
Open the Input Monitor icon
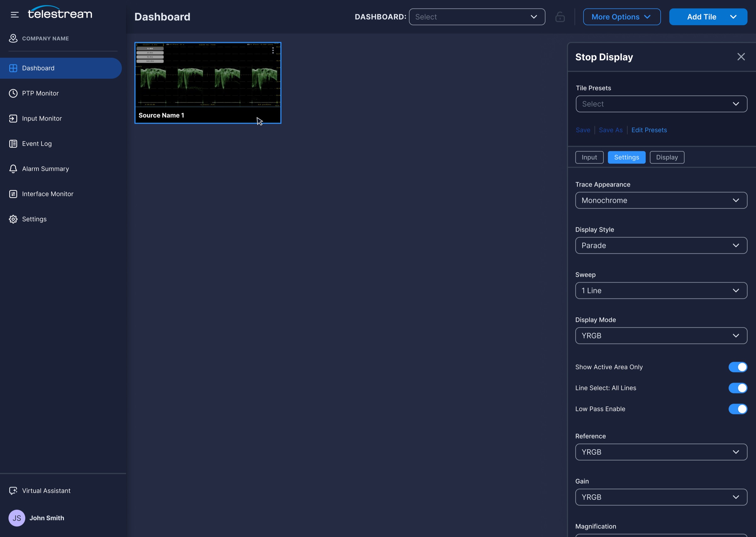[x=13, y=118]
